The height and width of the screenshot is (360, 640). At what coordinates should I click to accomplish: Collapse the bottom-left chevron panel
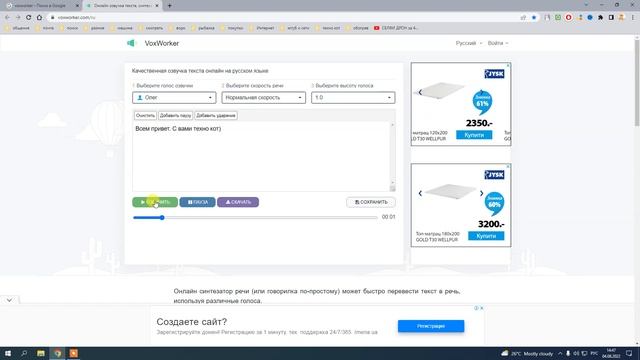9,300
